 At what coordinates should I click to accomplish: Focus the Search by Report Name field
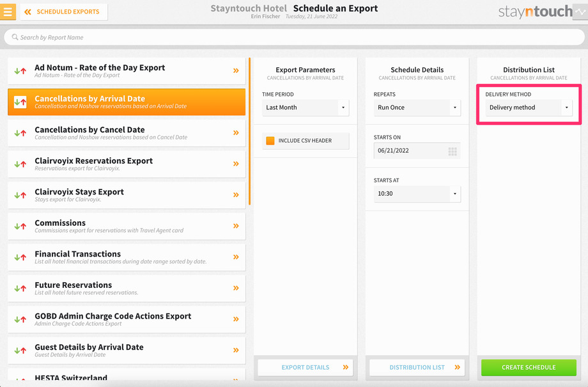coord(294,37)
